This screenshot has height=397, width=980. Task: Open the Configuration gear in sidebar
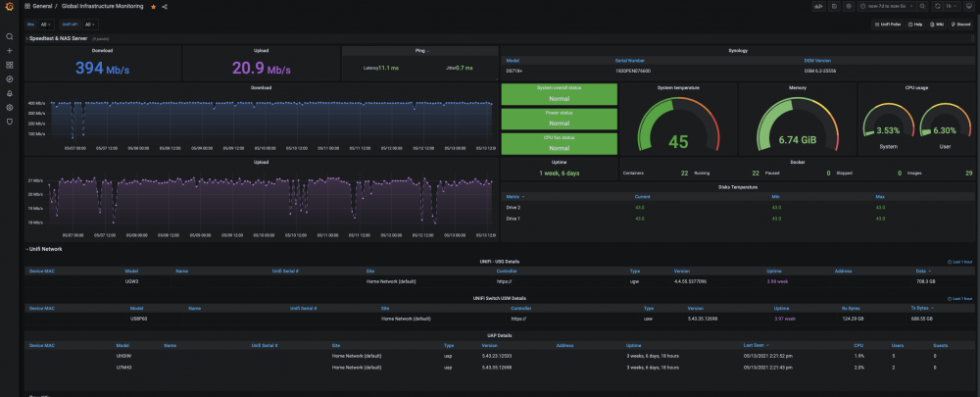tap(10, 107)
